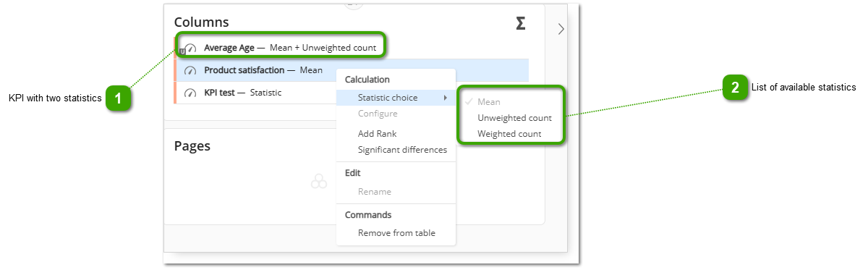Choose Weighted count statistic
The height and width of the screenshot is (270, 868).
click(x=509, y=134)
